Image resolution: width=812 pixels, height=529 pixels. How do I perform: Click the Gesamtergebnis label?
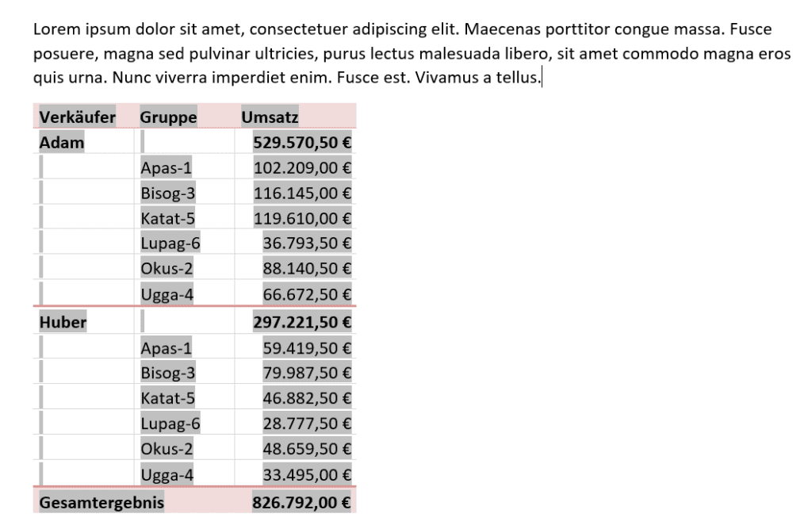101,502
